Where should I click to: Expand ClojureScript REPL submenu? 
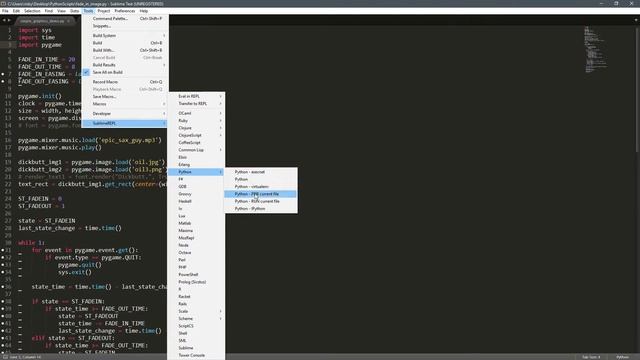tap(196, 135)
